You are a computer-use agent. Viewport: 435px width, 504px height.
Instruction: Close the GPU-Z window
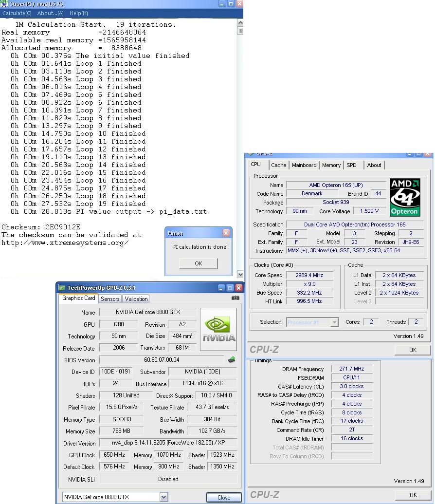click(x=238, y=288)
